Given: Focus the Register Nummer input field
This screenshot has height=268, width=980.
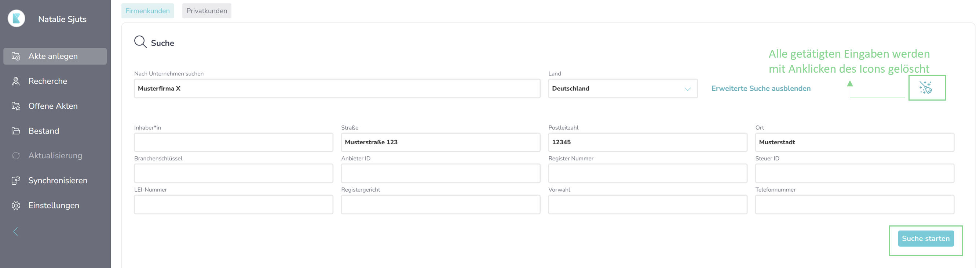Looking at the screenshot, I should [647, 174].
